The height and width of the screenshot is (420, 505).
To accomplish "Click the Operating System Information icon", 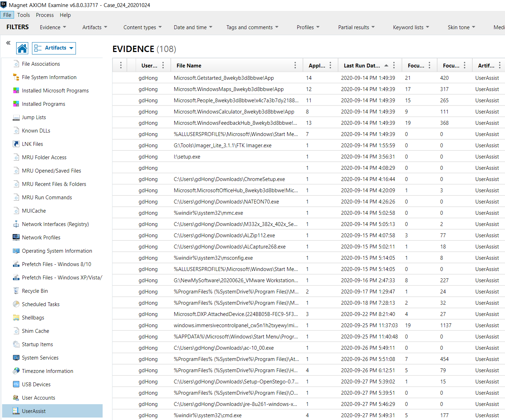I will [16, 251].
